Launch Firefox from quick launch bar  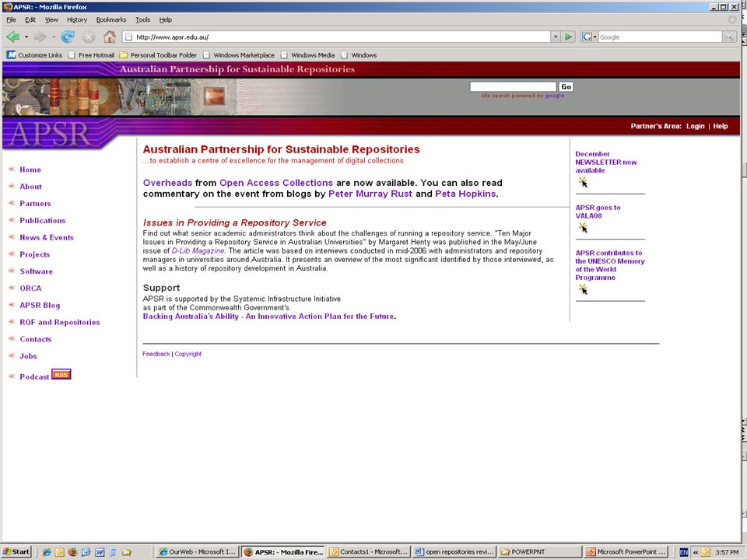tap(73, 552)
